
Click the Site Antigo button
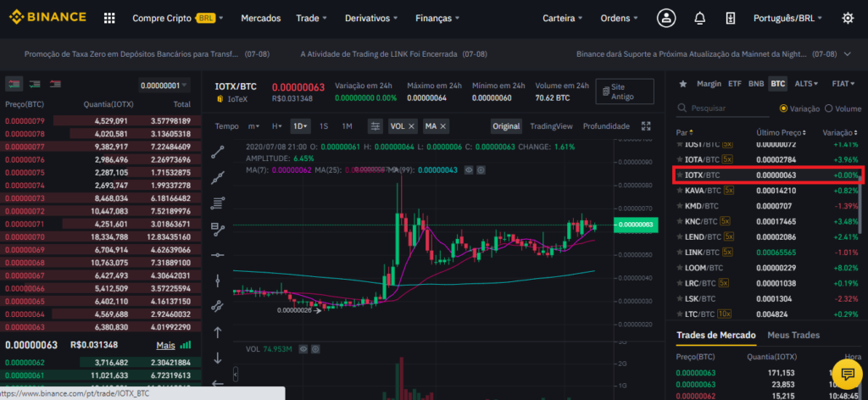click(625, 92)
